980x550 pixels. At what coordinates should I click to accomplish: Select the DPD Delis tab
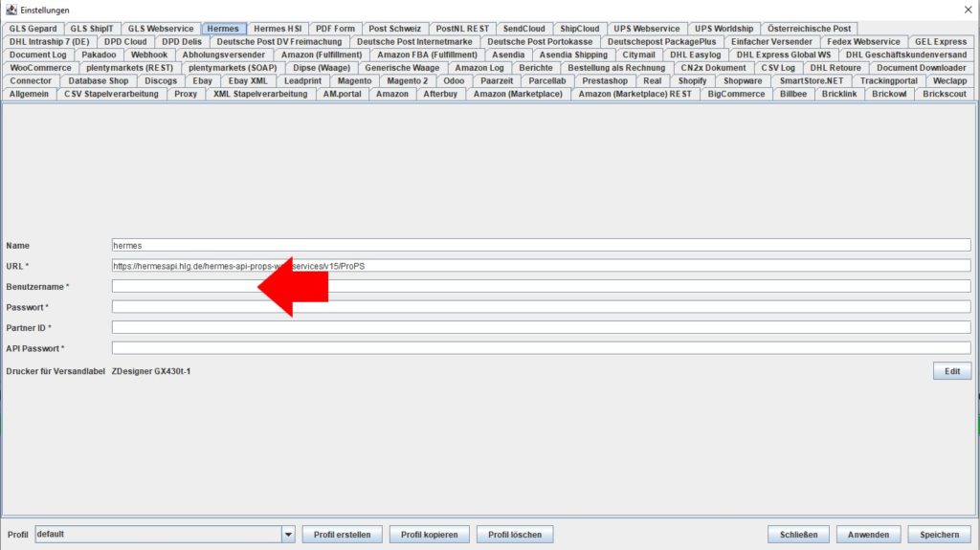coord(182,42)
